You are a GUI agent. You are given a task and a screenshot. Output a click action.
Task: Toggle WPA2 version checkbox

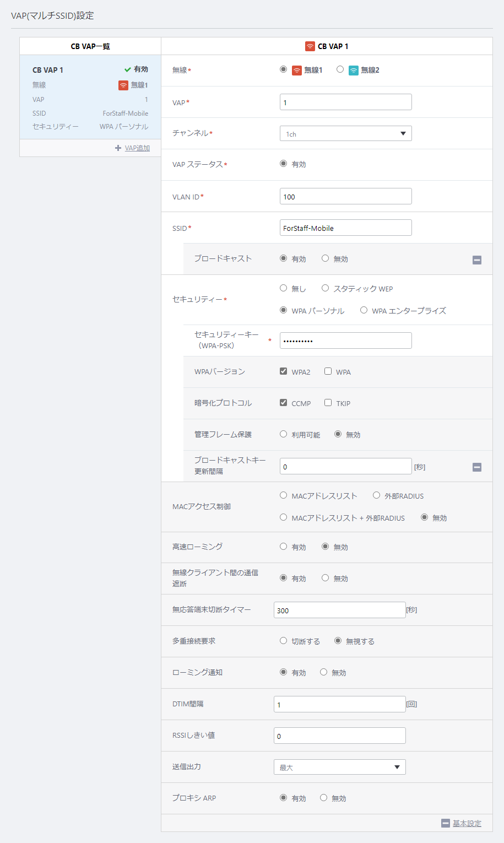click(x=283, y=371)
